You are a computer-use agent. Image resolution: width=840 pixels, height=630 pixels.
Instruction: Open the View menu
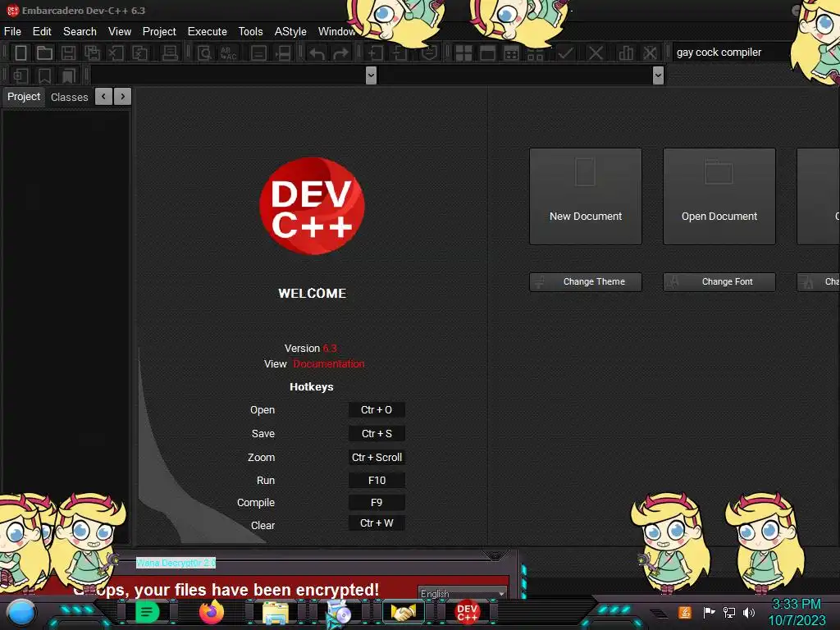point(120,32)
